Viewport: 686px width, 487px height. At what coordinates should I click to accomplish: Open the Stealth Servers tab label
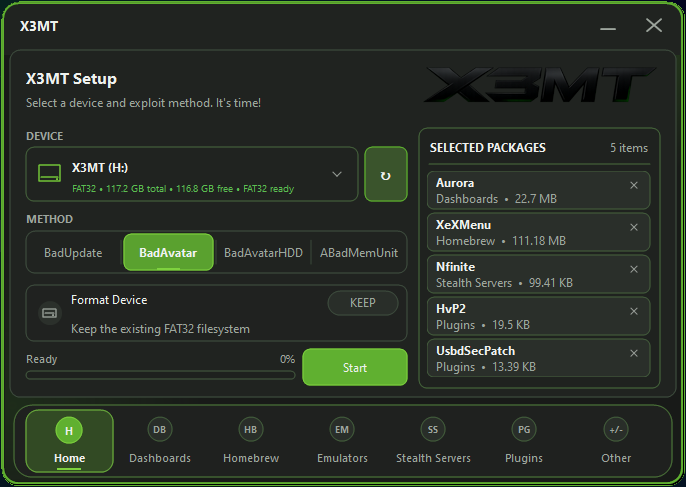pyautogui.click(x=433, y=458)
